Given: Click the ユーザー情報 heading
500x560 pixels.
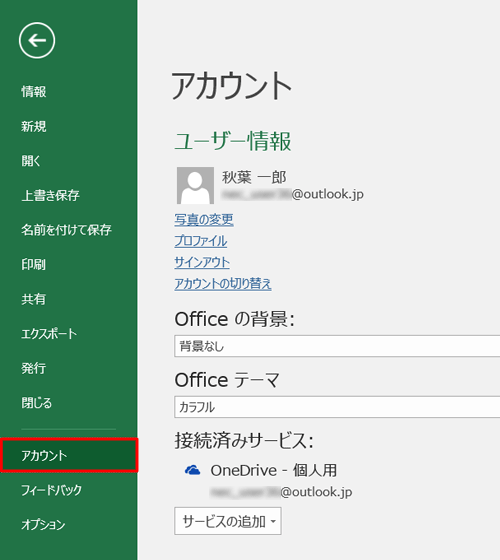Looking at the screenshot, I should click(232, 141).
